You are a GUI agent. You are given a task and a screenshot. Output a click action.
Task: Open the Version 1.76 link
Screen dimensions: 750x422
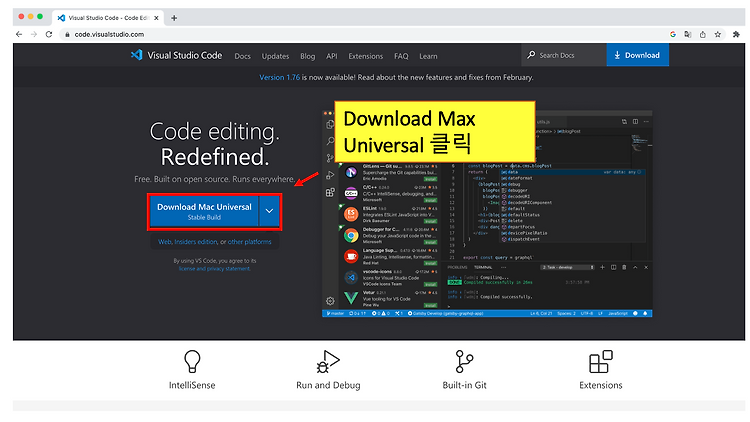[x=279, y=77]
